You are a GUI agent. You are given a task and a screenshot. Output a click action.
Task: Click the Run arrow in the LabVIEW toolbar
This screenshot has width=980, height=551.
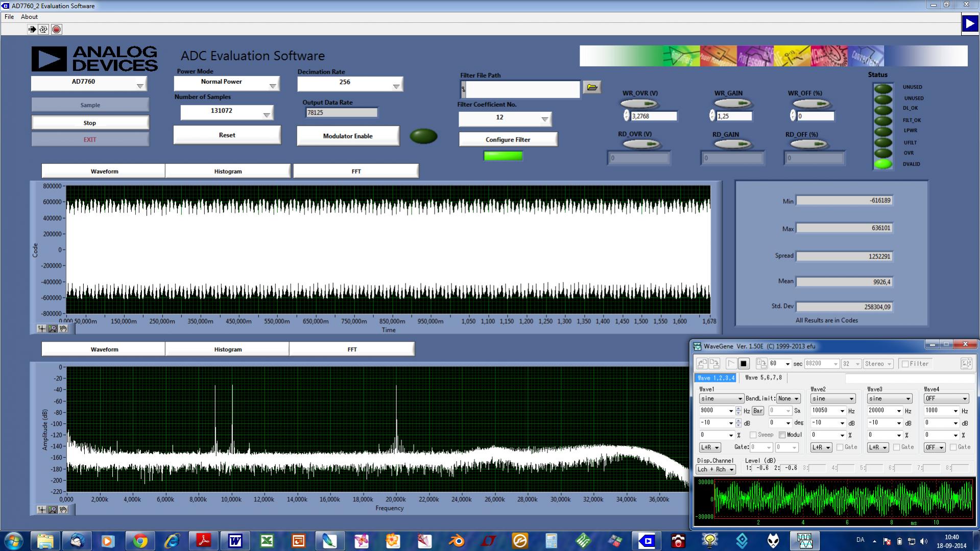[32, 30]
